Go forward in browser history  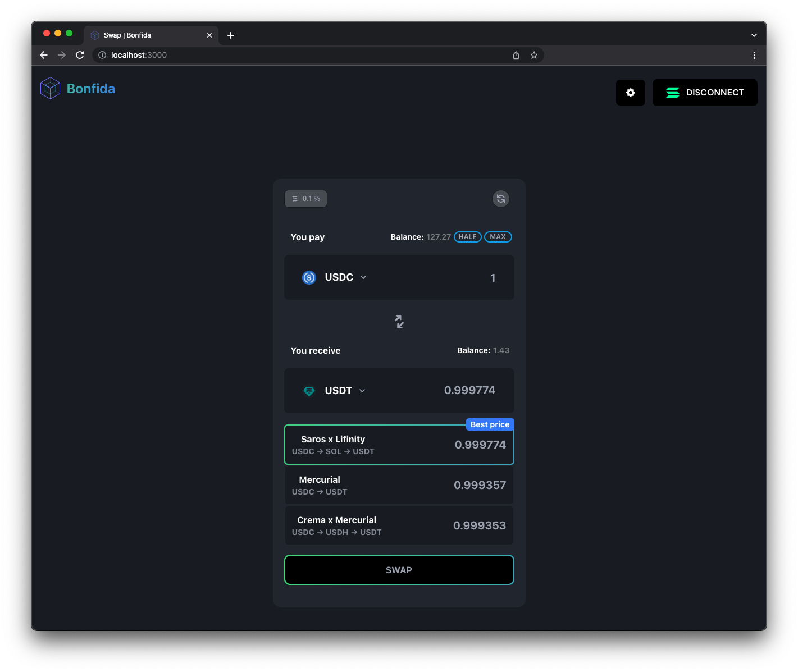click(62, 55)
